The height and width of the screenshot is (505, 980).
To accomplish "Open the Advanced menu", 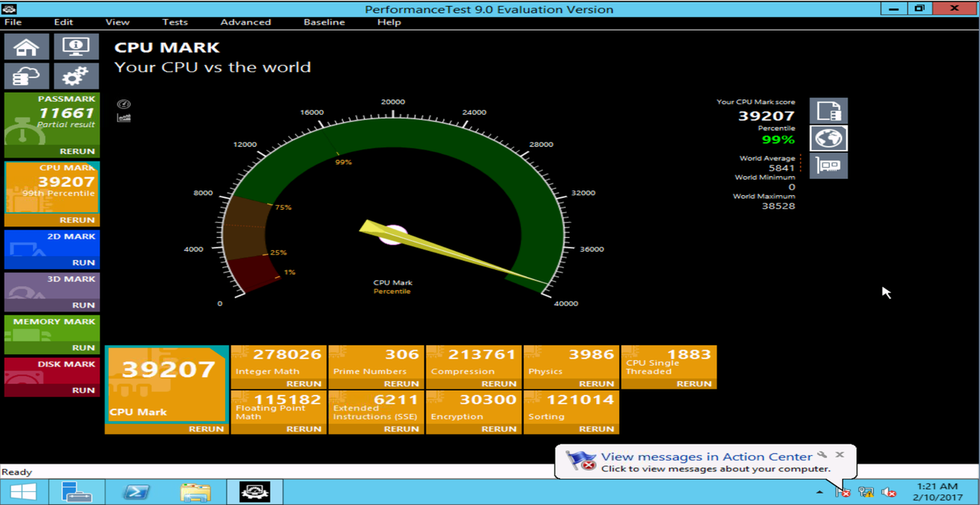I will coord(246,22).
